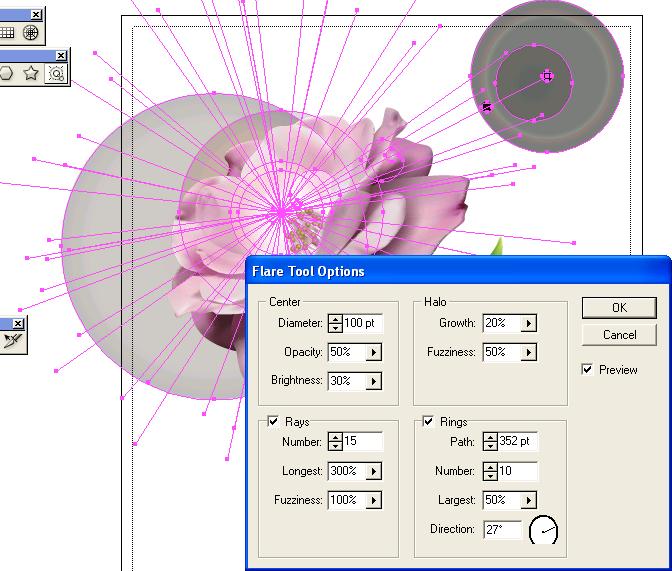Click the Center Diameter stepper arrows
Viewport: 672px width, 571px height.
335,323
